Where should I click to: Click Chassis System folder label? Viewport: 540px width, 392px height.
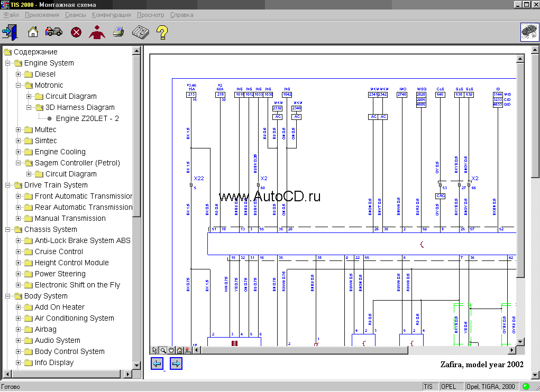pos(50,229)
